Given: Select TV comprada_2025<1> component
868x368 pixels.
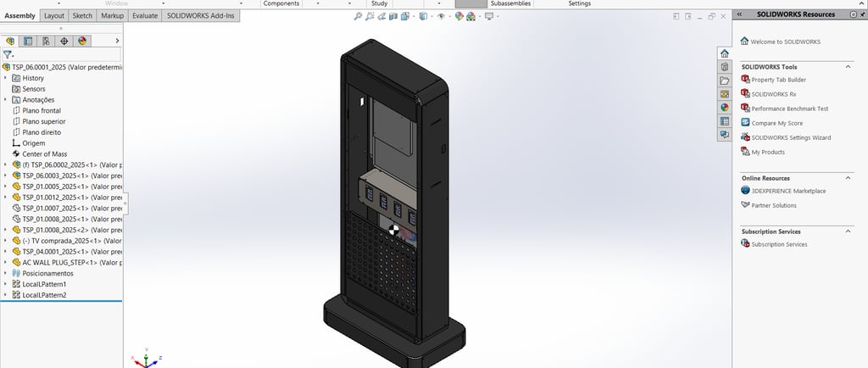Looking at the screenshot, I should tap(71, 241).
